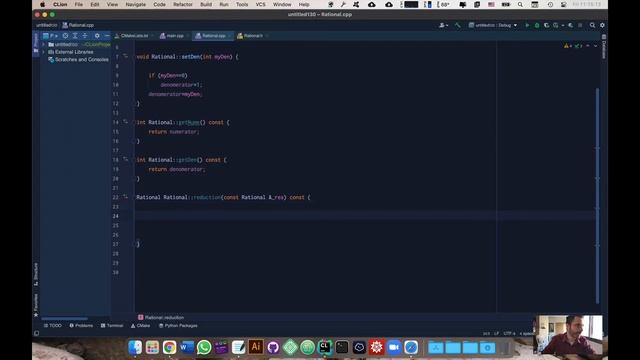Toggle the Structure side panel
The width and height of the screenshot is (640, 360).
point(36,274)
